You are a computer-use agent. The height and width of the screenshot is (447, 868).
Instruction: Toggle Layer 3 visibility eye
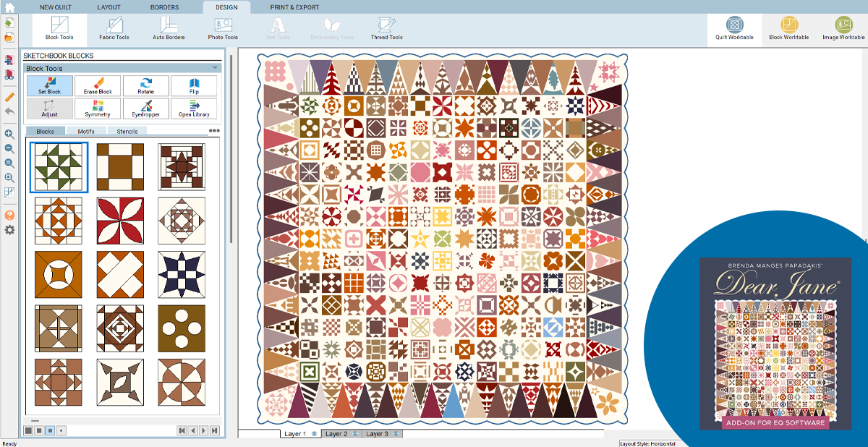pyautogui.click(x=397, y=434)
